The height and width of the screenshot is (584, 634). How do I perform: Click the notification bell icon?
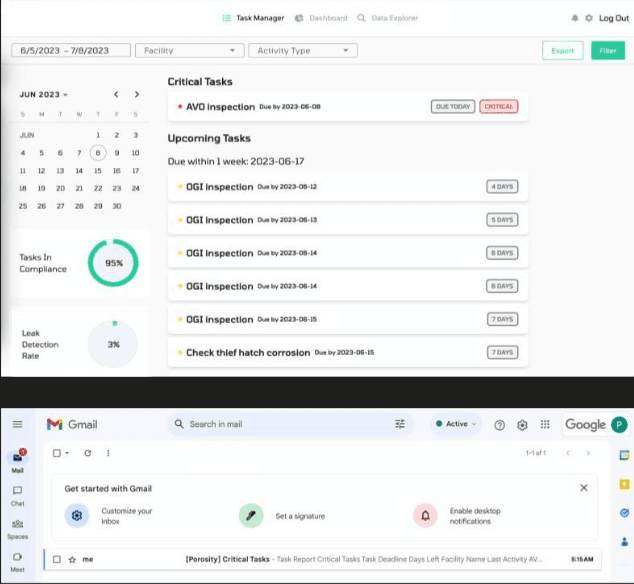click(574, 18)
